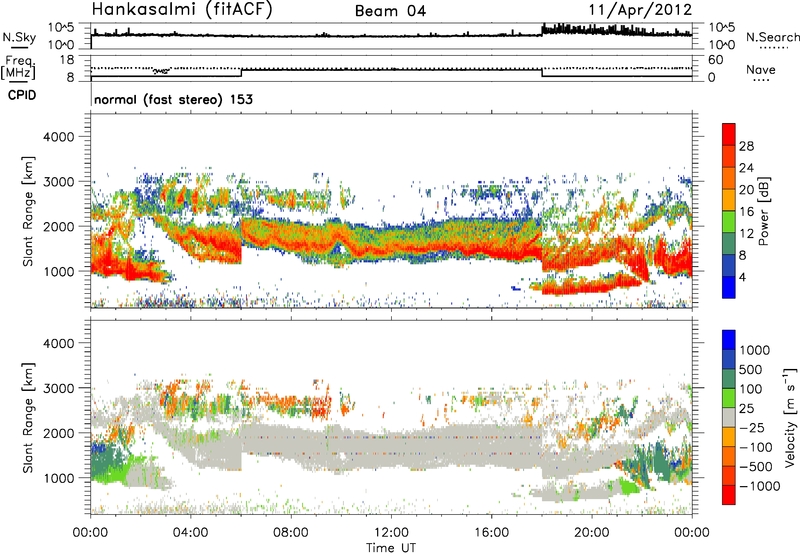This screenshot has height=554, width=800.
Task: Click the 'Hankasalmi (fitACF)' title text
Action: [182, 10]
